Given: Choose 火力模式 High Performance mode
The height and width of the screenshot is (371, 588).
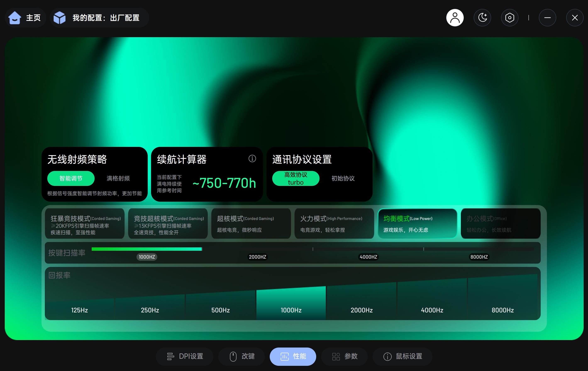Looking at the screenshot, I should (x=334, y=223).
